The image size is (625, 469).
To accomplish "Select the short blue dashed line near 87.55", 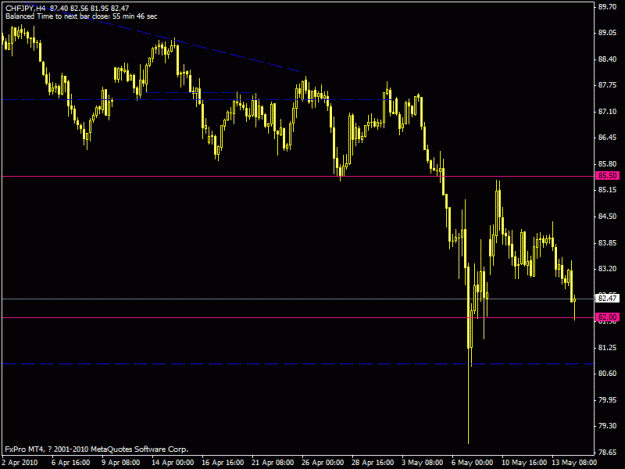I will (x=198, y=92).
